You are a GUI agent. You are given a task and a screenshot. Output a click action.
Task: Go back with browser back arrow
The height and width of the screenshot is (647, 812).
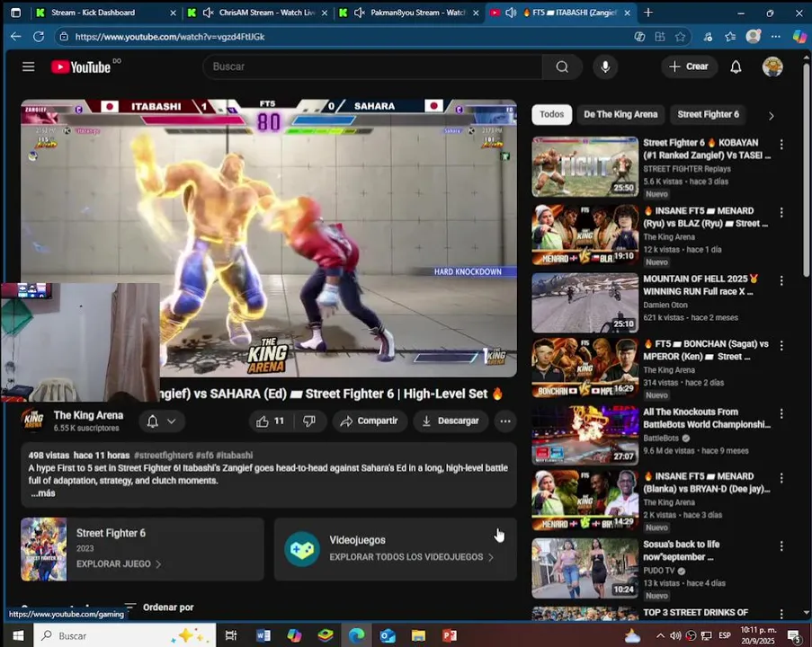[16, 37]
